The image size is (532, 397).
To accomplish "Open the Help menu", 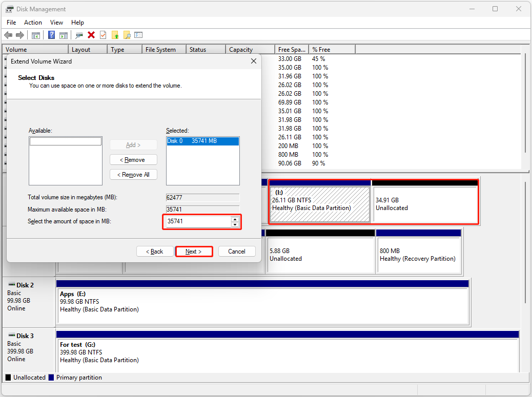I will coord(77,23).
